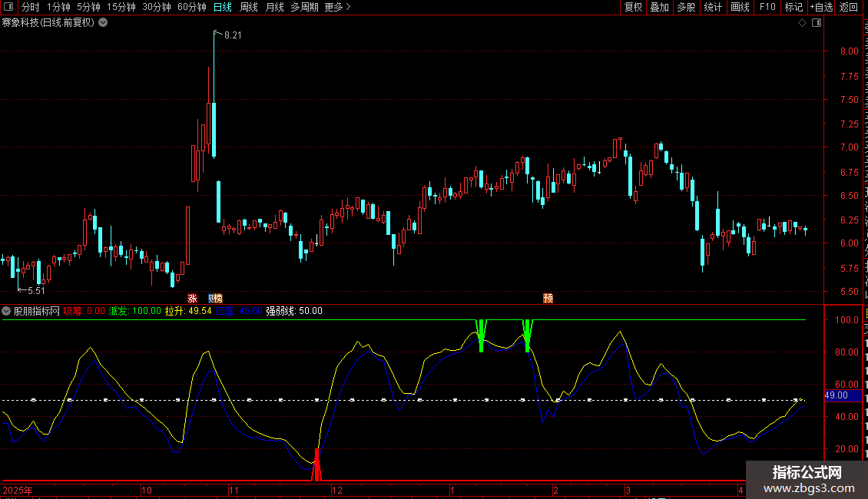Viewport: 868px width, 499px height.
Task: Switch to 月线 monthly chart
Action: [274, 7]
